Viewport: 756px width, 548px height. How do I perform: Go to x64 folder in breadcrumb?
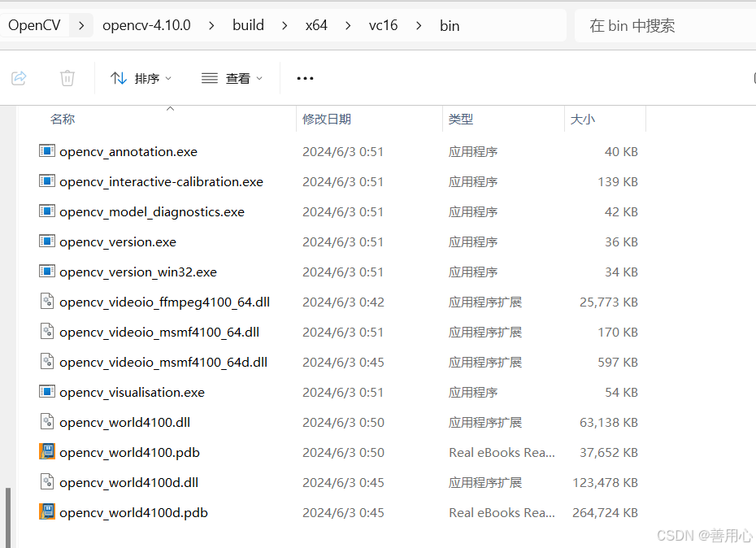click(316, 25)
